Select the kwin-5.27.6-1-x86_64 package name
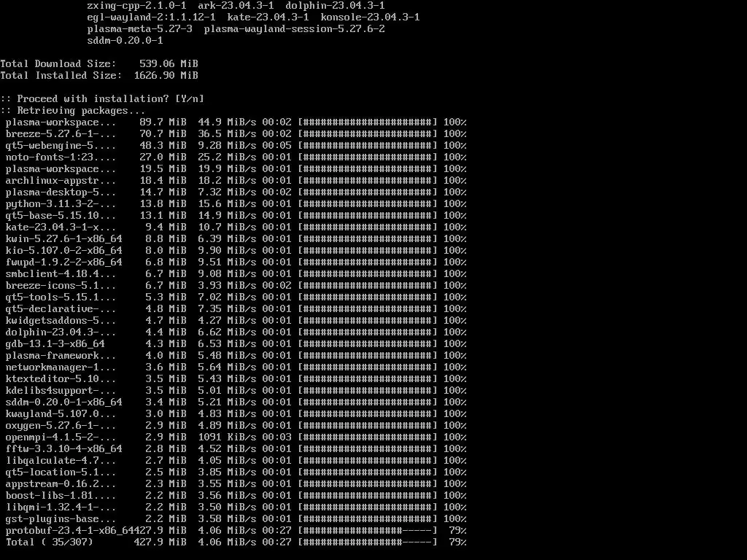Screen dimensions: 747x560 [64, 238]
